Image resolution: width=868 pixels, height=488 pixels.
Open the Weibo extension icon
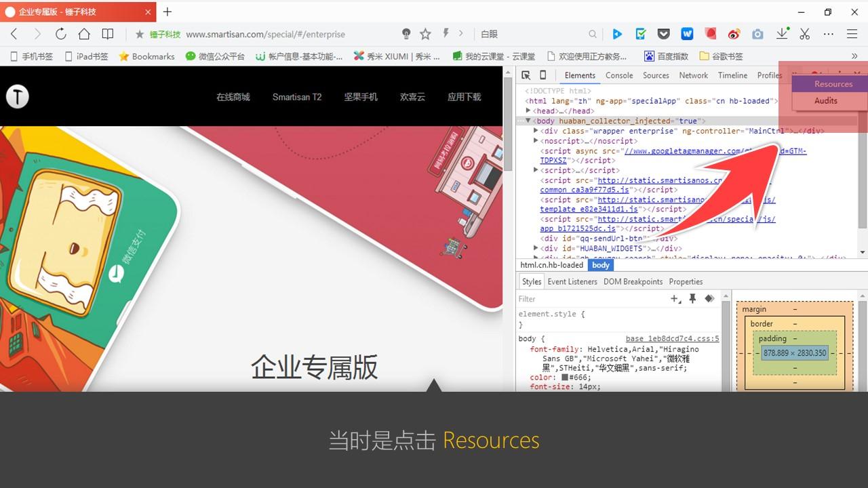(x=734, y=34)
